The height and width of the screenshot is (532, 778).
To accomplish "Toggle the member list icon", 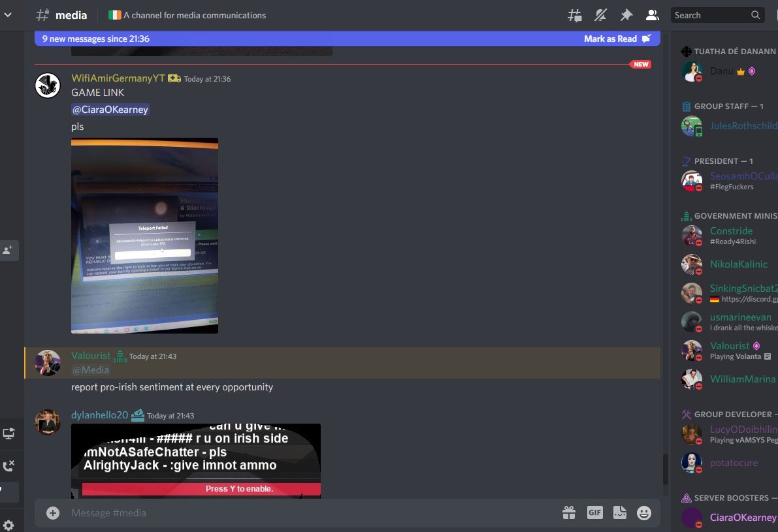I will coord(652,16).
